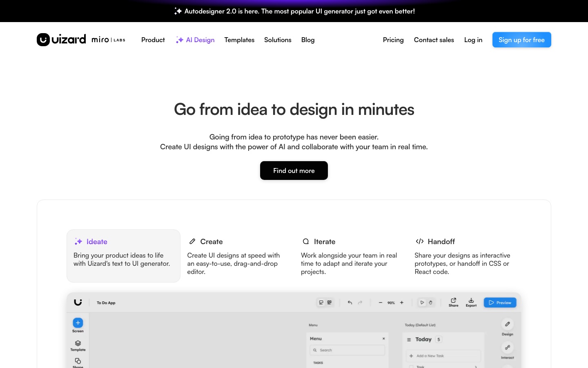Viewport: 588px width, 368px height.
Task: Click the Sign up for free button
Action: click(x=521, y=40)
